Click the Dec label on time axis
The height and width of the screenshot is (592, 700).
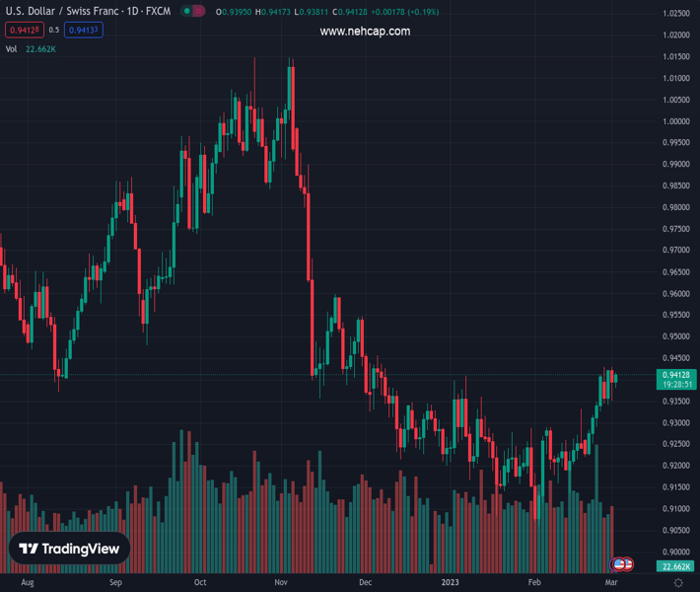pyautogui.click(x=367, y=583)
